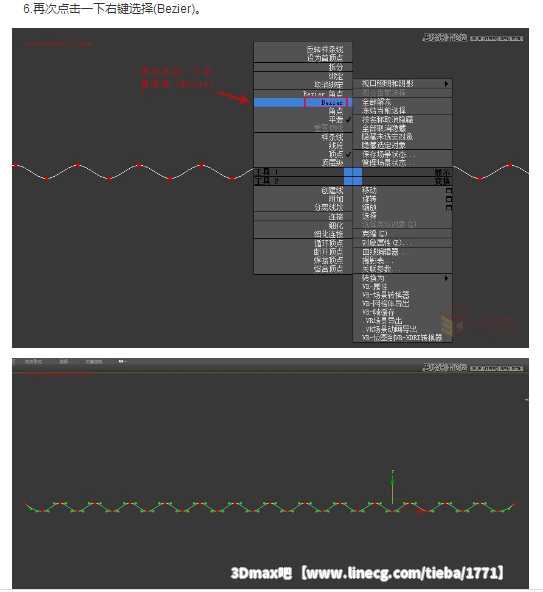Open 曲线编辑器... (Curve Editor)
Viewport: 543px width, 592px height.
tap(385, 252)
